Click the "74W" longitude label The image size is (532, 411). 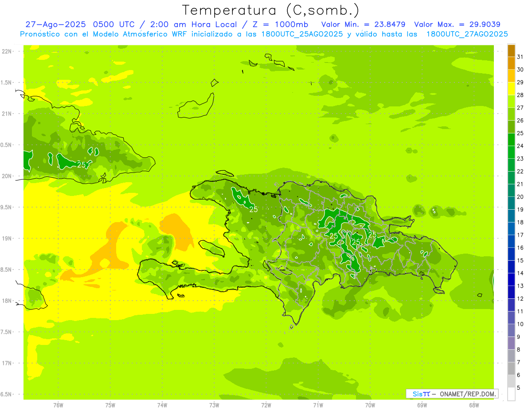[x=162, y=405]
